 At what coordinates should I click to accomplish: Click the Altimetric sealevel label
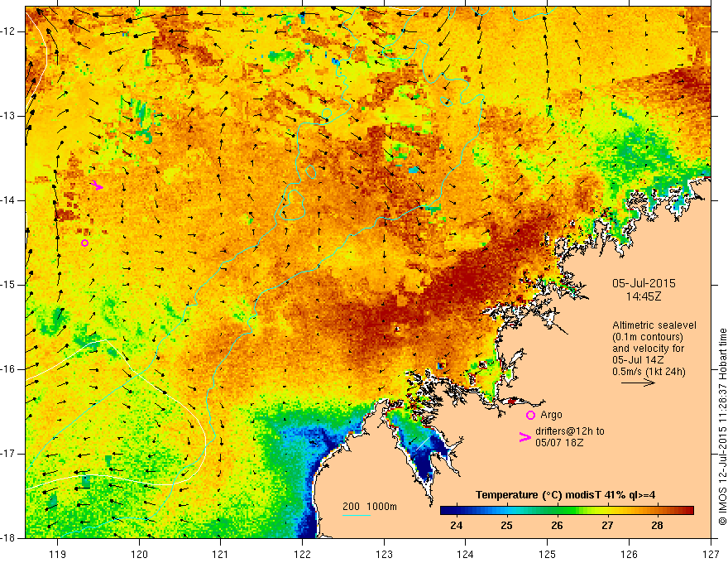click(654, 325)
